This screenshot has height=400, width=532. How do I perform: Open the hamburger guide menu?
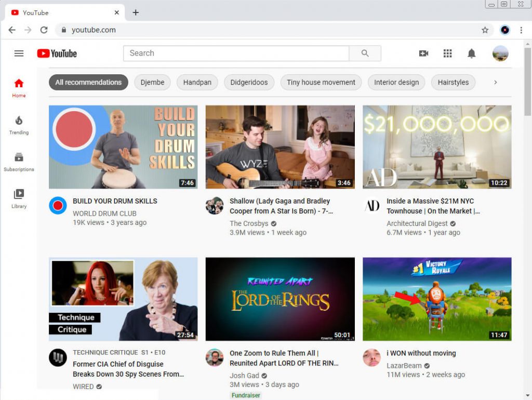point(19,54)
